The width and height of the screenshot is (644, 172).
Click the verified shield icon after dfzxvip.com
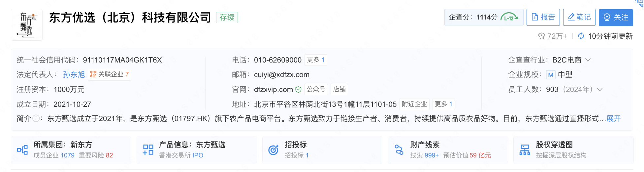coord(298,90)
